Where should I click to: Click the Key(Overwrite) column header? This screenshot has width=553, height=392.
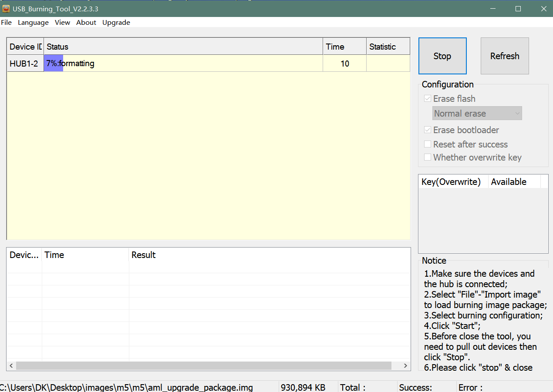coord(452,182)
